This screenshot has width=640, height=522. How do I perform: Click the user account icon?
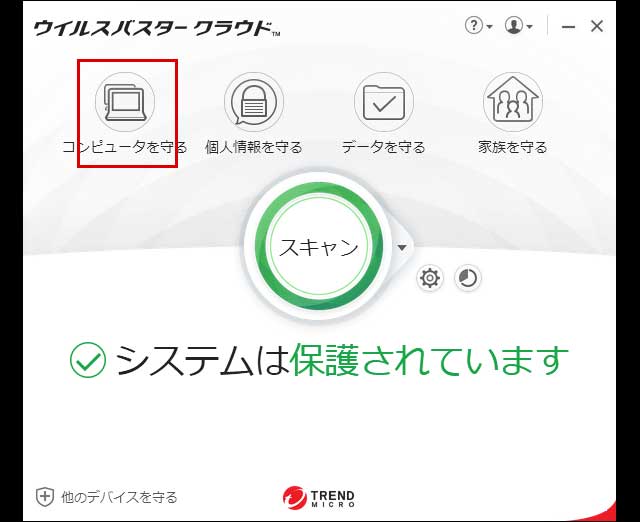(x=514, y=26)
